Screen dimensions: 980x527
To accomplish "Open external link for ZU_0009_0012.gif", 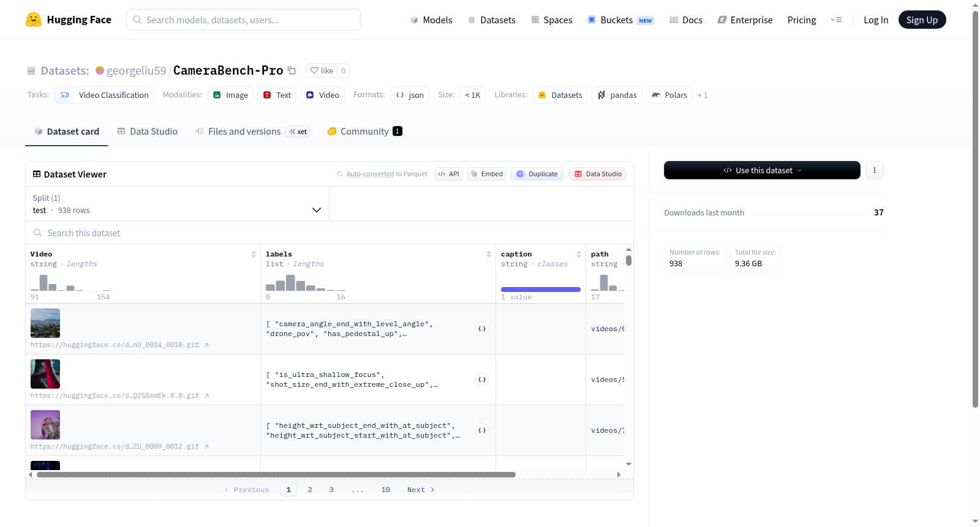I will [x=206, y=447].
